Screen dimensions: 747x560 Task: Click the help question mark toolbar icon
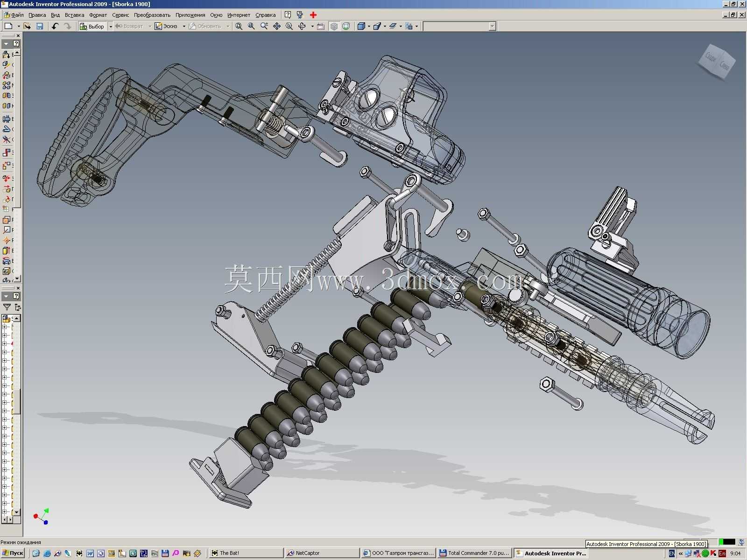[288, 15]
